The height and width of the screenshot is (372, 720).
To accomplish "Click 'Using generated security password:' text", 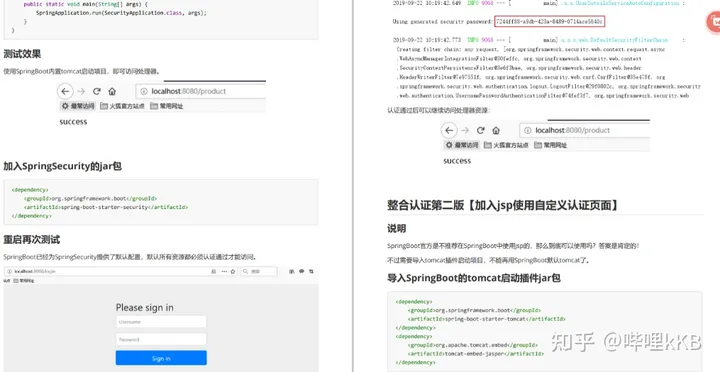I will 443,22.
